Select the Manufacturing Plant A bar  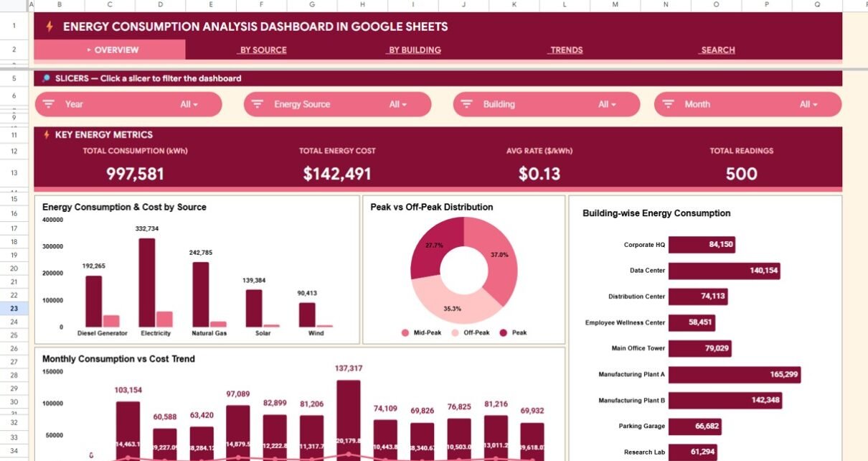(x=734, y=374)
